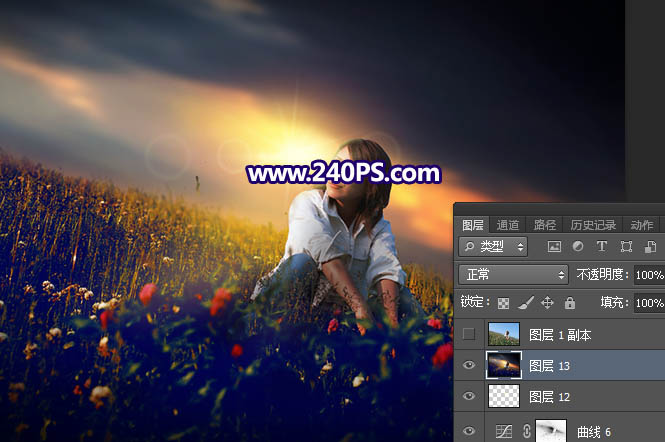Show the hidden 图层 1 副本 layer
This screenshot has width=665, height=442.
pyautogui.click(x=469, y=334)
